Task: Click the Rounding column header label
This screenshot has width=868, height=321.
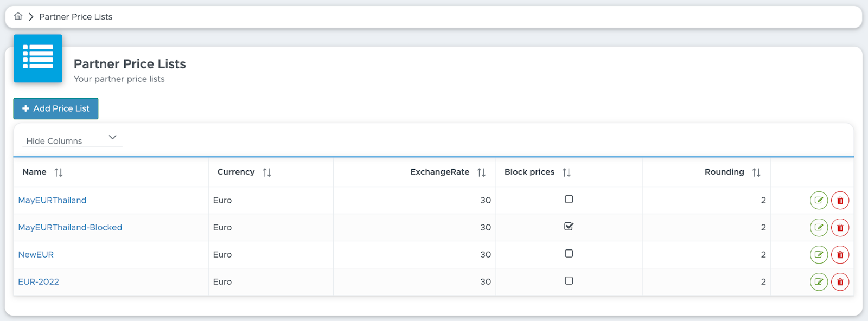Action: 724,172
